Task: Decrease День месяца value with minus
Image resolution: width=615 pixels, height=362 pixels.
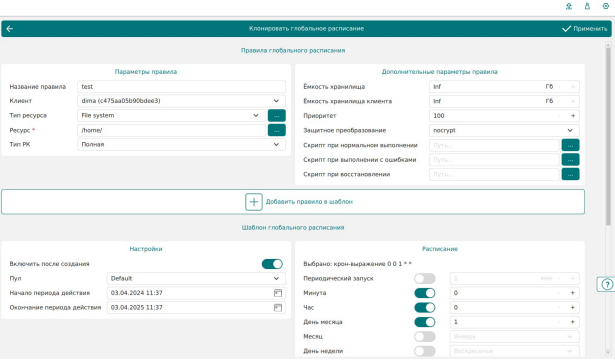Action: (x=559, y=322)
